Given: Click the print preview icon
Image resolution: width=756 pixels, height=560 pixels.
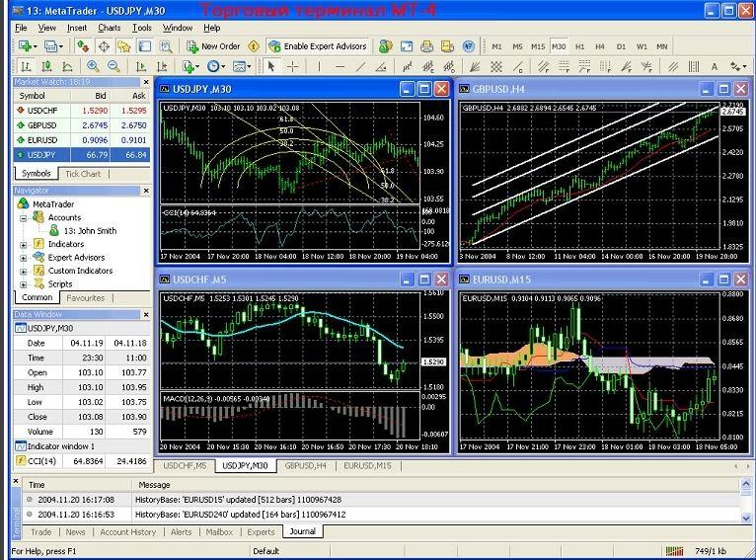Looking at the screenshot, I should (x=448, y=46).
